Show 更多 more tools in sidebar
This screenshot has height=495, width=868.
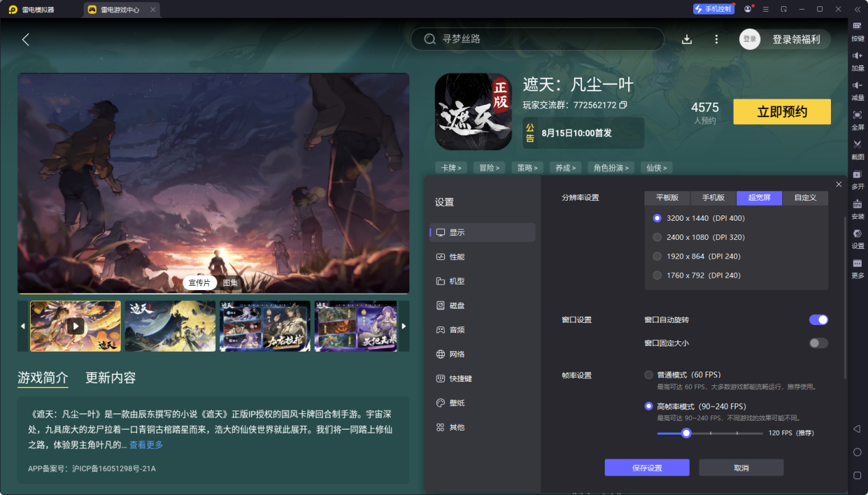(857, 267)
